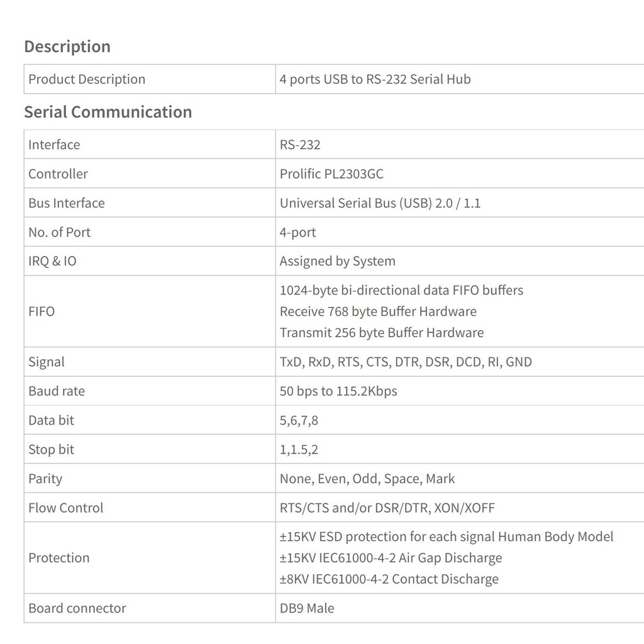Click the DB9 Male board connector value
Screen dimensions: 644x644
tap(307, 608)
